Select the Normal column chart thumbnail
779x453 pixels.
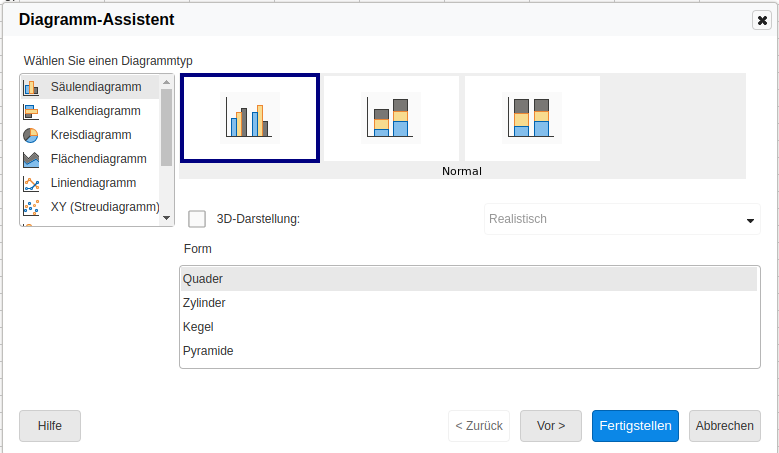(x=249, y=118)
